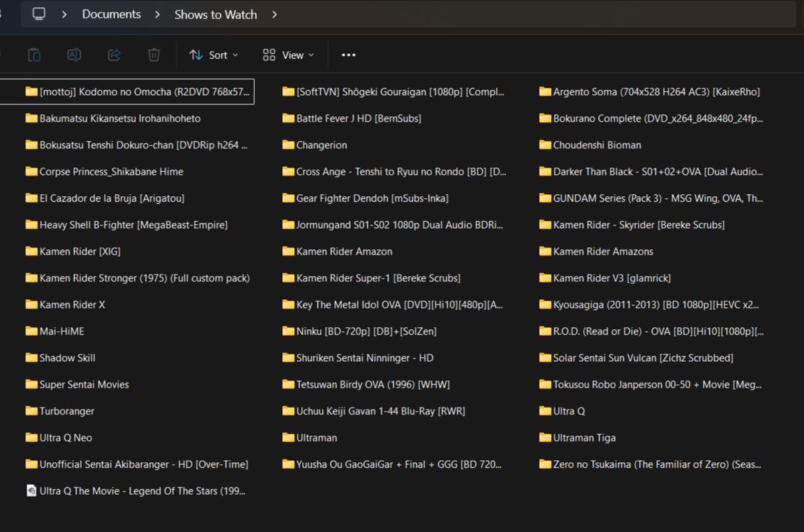Screen dimensions: 804x532
Task: Click folder icon of Turboranger
Action: click(x=31, y=411)
